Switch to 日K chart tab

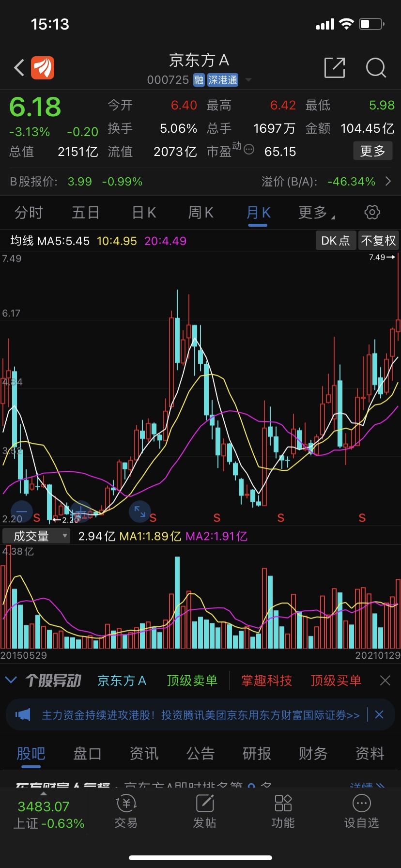pyautogui.click(x=144, y=212)
